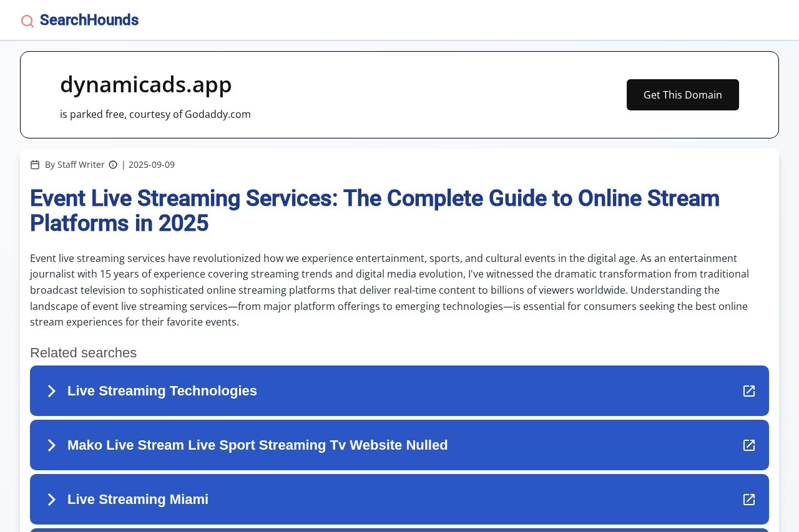The image size is (799, 532).
Task: Click the calendar icon beside Staff Writer
Action: [x=35, y=165]
